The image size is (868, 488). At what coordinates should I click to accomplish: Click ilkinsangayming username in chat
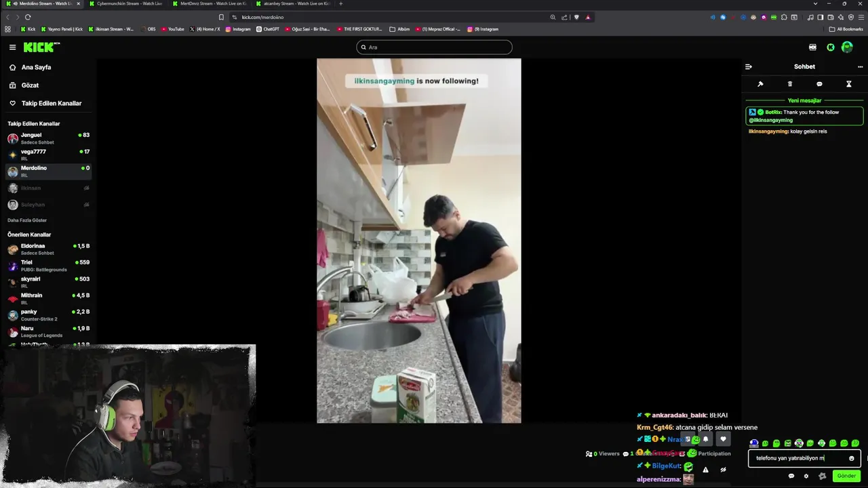(768, 131)
